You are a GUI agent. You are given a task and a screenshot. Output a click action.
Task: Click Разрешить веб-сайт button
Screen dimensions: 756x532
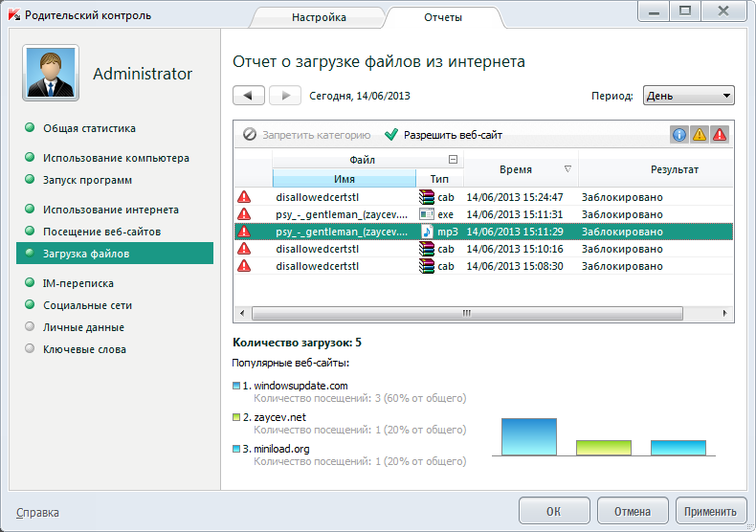444,135
